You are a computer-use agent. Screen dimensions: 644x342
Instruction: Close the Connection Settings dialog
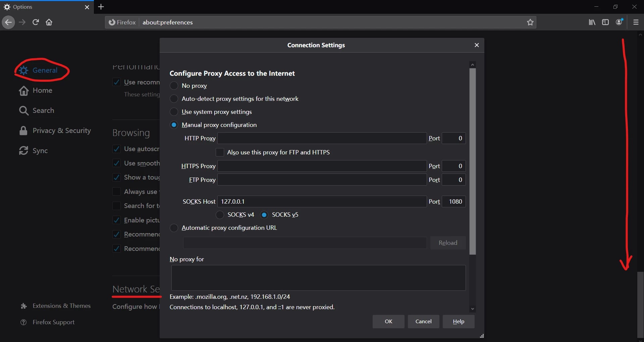pyautogui.click(x=477, y=45)
